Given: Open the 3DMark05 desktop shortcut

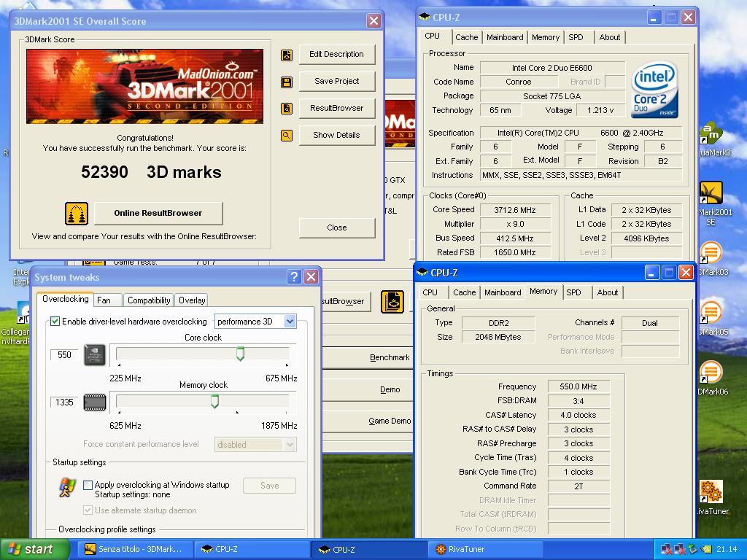Looking at the screenshot, I should click(x=711, y=312).
